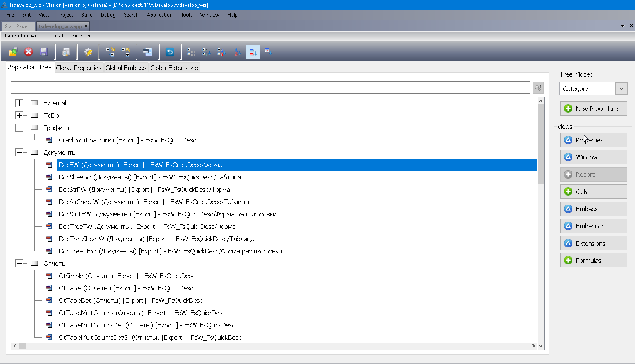Screen dimensions: 635x364
Task: Click the search icon beside the filter box
Action: (x=538, y=88)
